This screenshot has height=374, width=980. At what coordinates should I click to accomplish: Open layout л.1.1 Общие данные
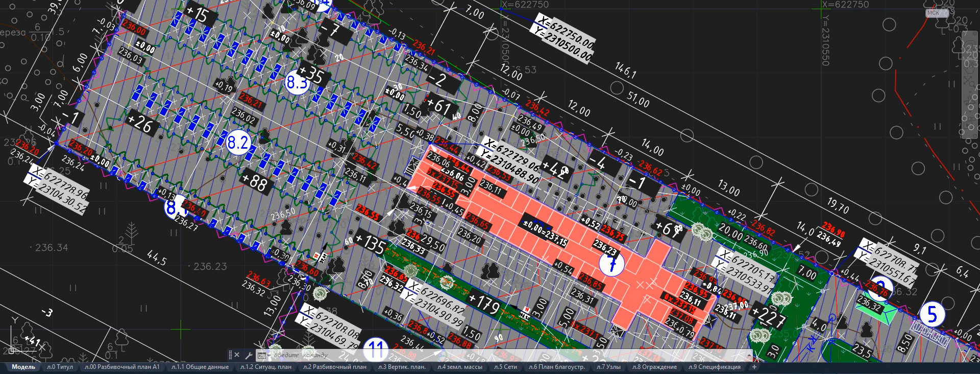point(200,367)
